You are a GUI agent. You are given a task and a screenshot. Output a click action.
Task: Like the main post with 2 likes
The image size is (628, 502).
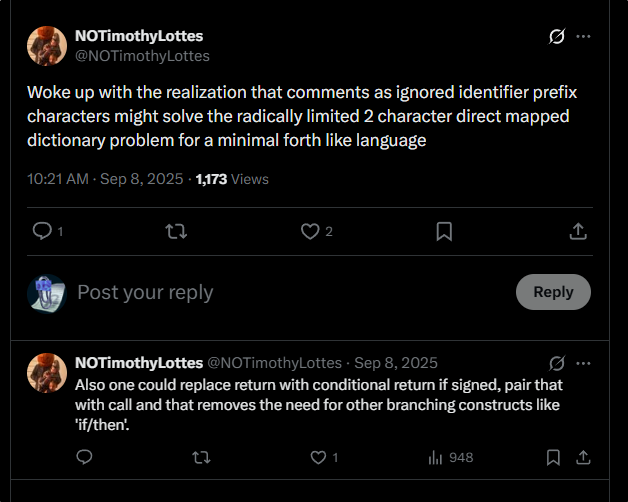click(310, 231)
